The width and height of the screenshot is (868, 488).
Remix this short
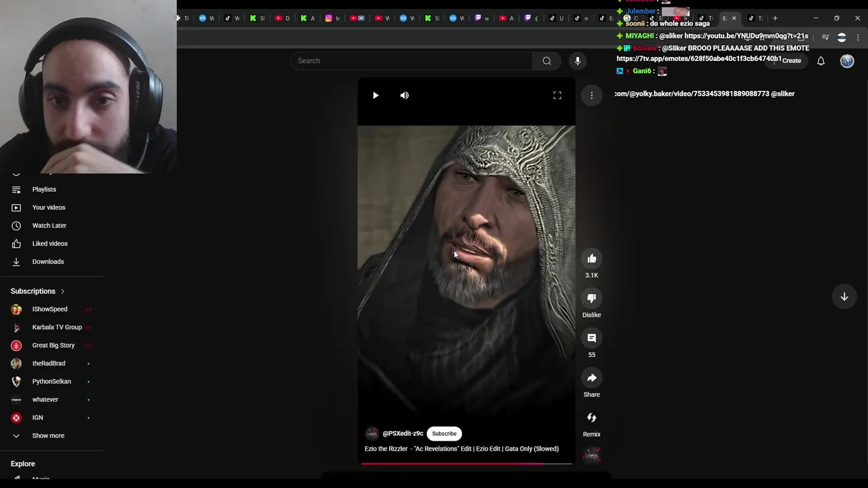click(591, 418)
